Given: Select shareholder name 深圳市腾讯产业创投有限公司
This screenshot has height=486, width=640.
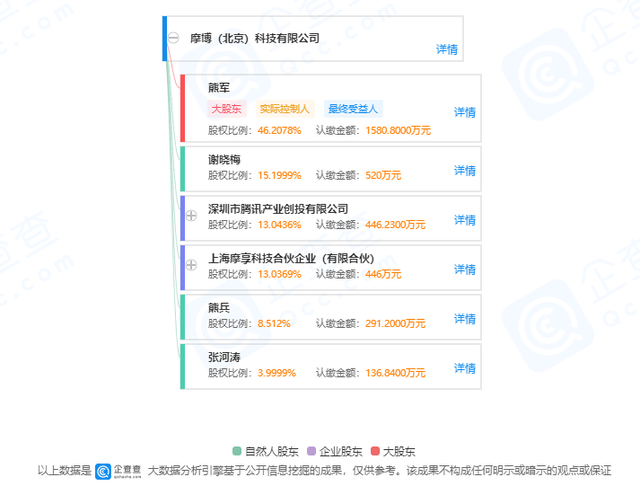Looking at the screenshot, I should coord(278,209).
